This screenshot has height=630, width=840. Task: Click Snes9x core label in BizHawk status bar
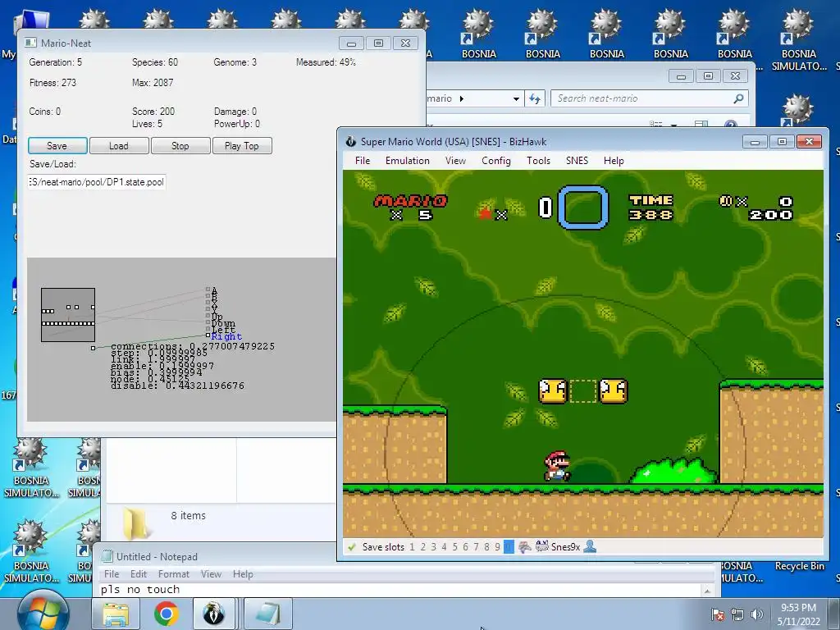565,547
